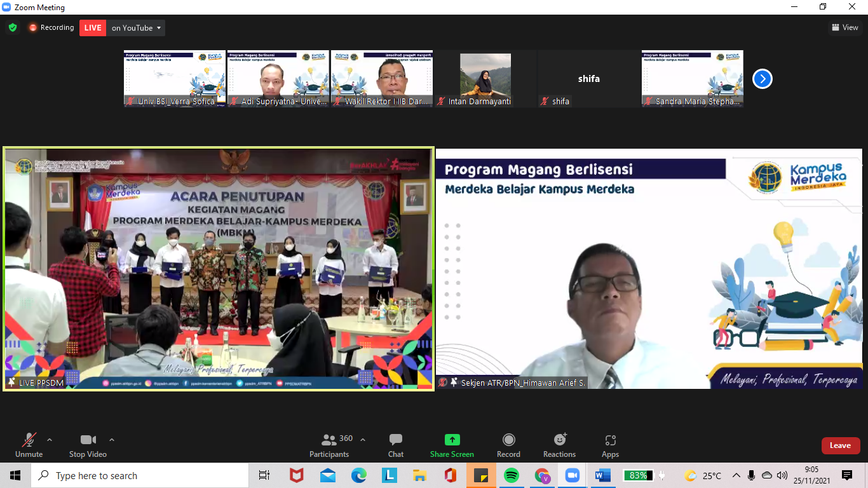Unmute the microphone
This screenshot has width=868, height=488.
click(x=29, y=445)
